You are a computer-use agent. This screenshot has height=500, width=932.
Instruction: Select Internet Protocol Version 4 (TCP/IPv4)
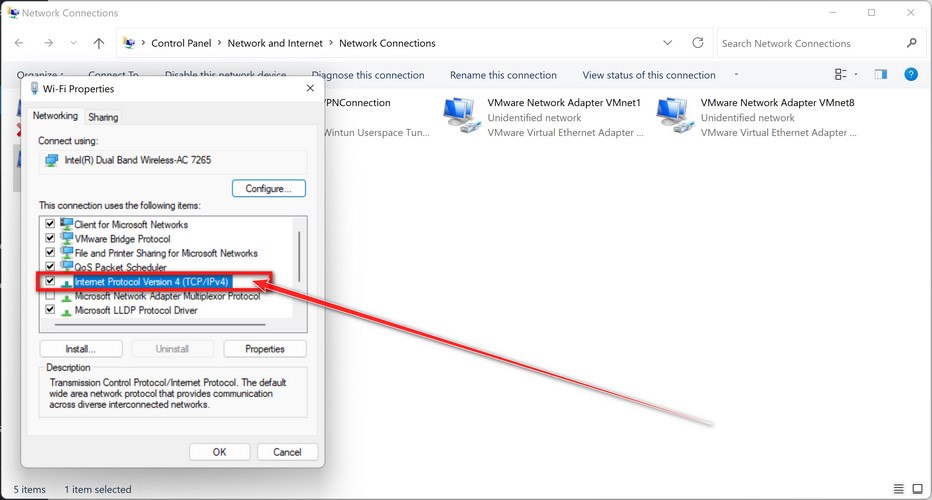pyautogui.click(x=152, y=282)
